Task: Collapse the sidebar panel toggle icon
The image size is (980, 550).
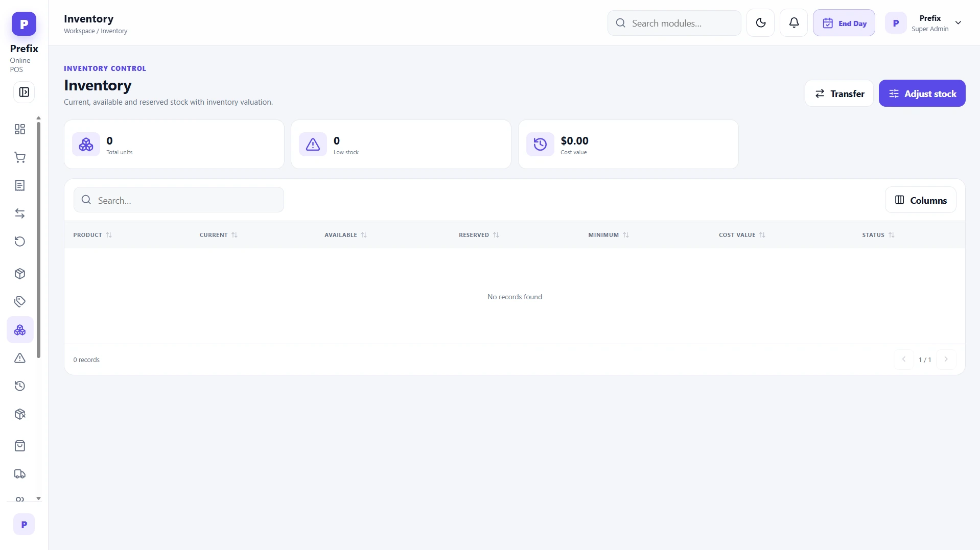Action: tap(24, 92)
